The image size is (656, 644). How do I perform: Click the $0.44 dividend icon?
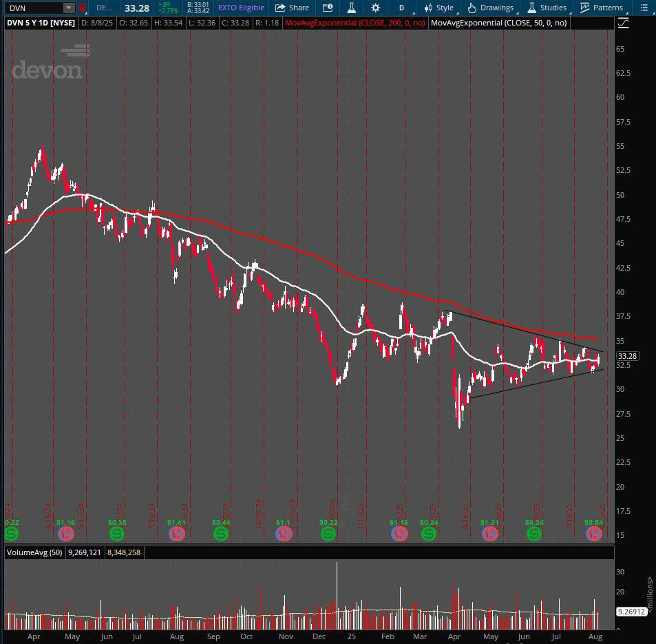tap(221, 534)
